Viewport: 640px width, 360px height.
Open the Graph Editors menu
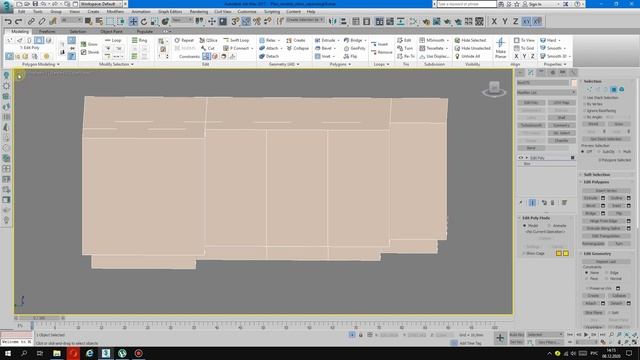click(x=170, y=11)
